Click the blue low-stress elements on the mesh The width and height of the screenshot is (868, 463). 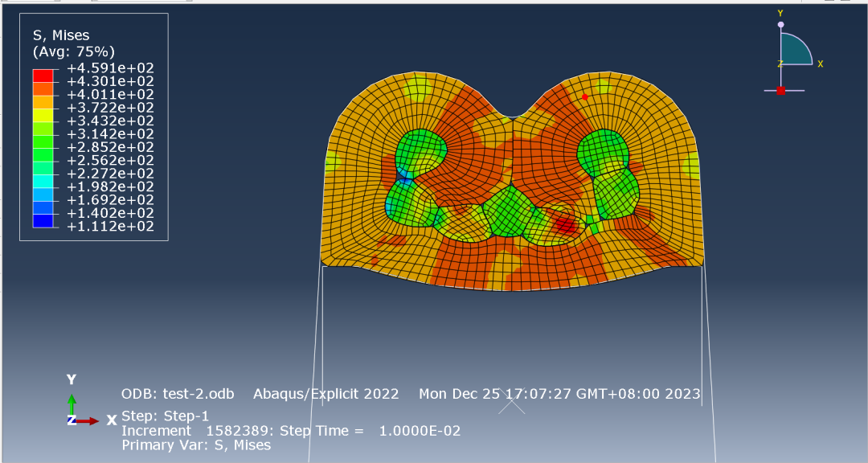pos(403,178)
